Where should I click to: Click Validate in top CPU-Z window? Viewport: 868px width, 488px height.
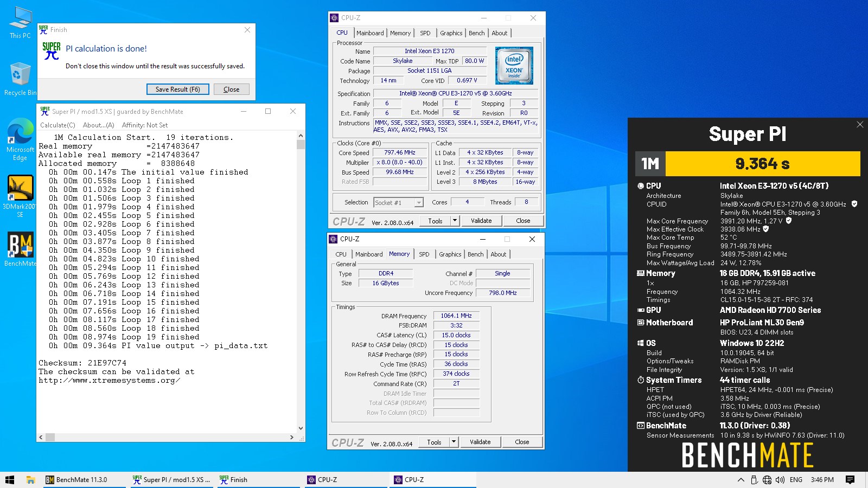coord(481,221)
